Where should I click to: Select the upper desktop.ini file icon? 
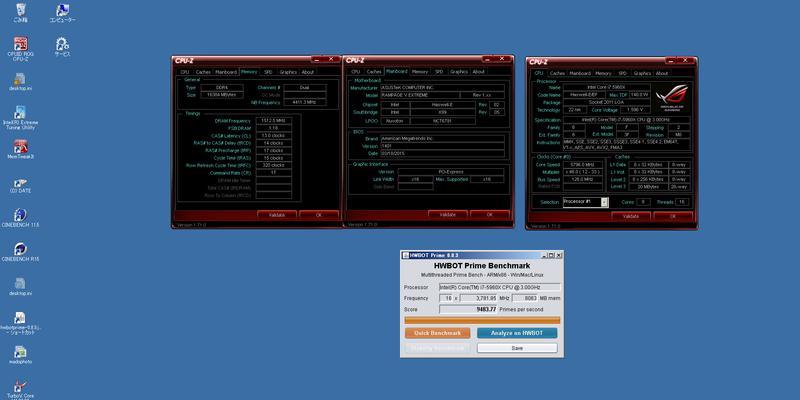point(20,82)
